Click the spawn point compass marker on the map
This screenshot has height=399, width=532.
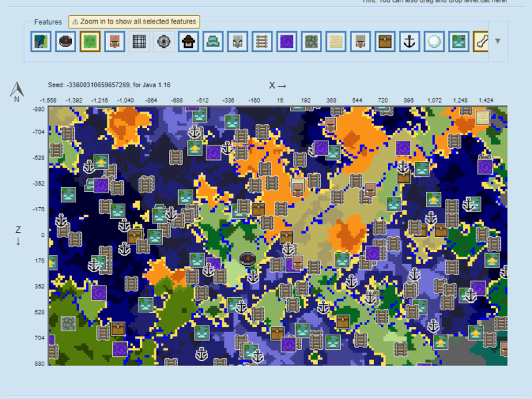point(248,259)
